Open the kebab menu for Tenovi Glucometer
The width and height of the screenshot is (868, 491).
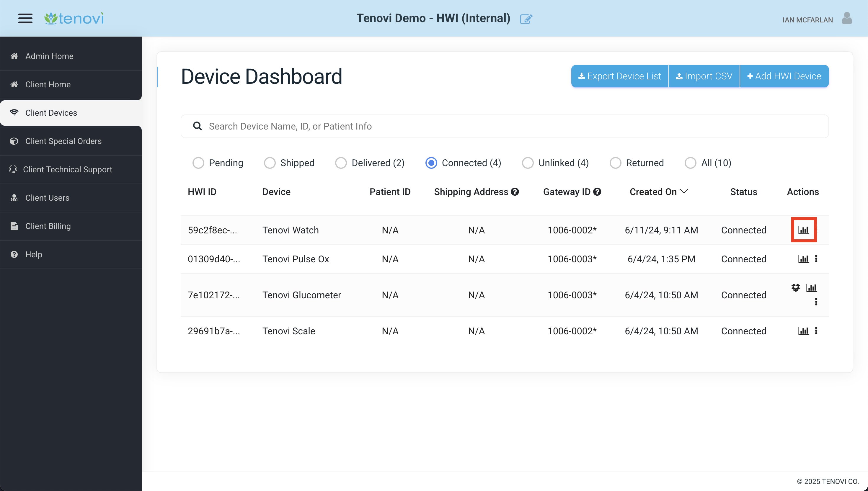(816, 302)
